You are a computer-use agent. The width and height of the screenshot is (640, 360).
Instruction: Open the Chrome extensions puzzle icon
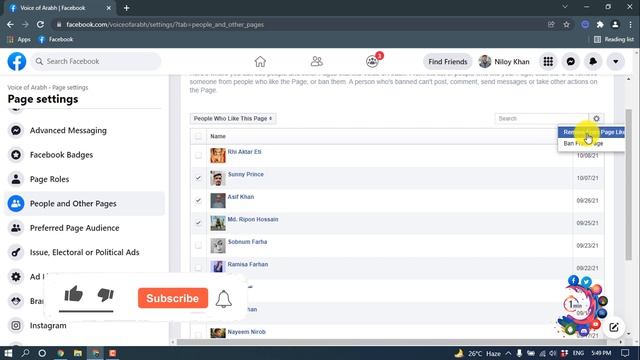pos(600,24)
